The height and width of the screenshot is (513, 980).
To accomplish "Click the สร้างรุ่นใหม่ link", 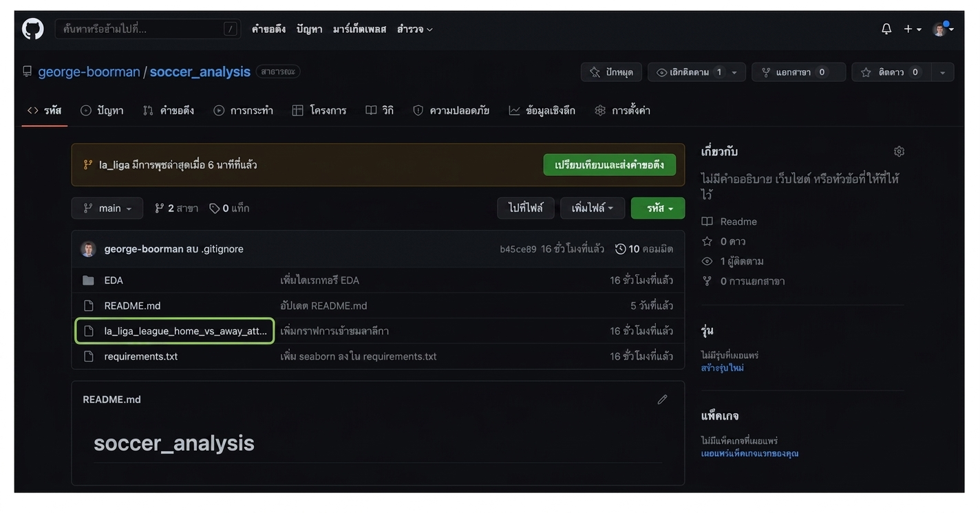I will click(x=723, y=368).
